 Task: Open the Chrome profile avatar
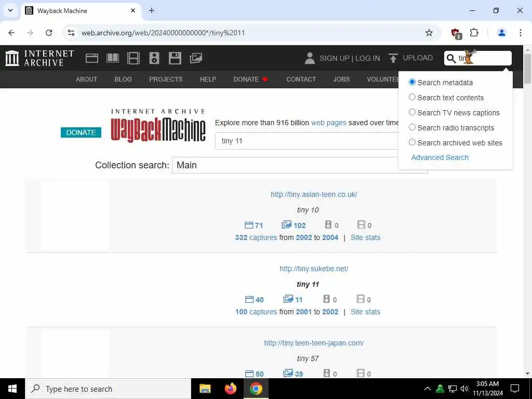[501, 33]
